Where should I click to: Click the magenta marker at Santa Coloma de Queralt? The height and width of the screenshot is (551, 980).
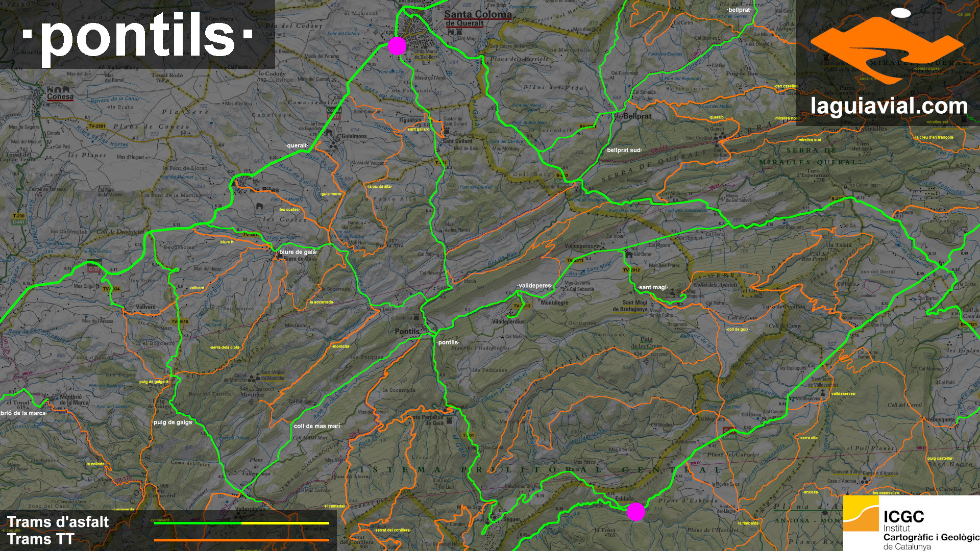coord(397,46)
